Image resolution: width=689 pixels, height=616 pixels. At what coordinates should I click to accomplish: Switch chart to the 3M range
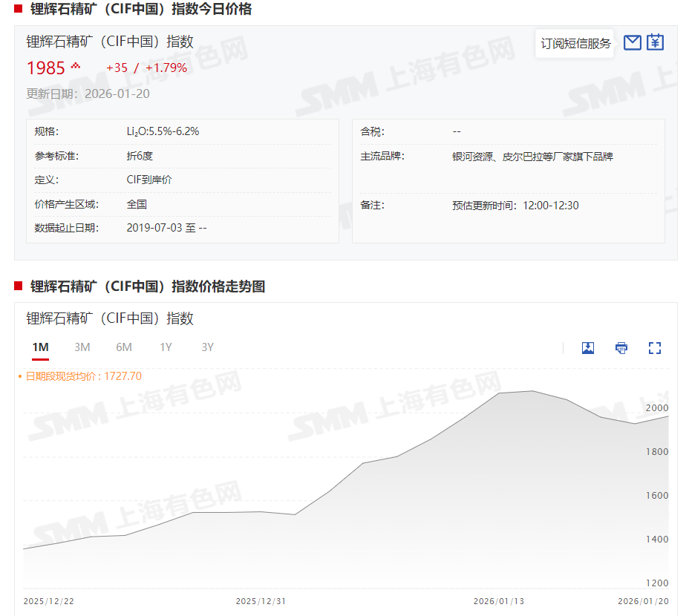(82, 347)
